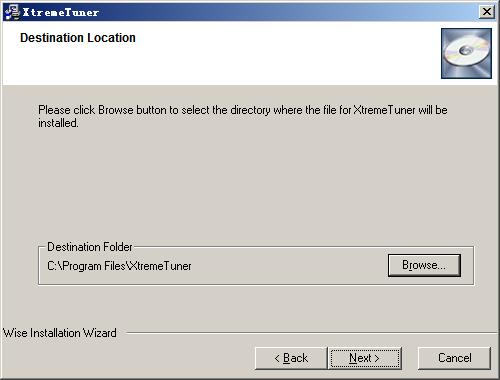Click the 'Please click Browse button' instruction text

(x=243, y=116)
